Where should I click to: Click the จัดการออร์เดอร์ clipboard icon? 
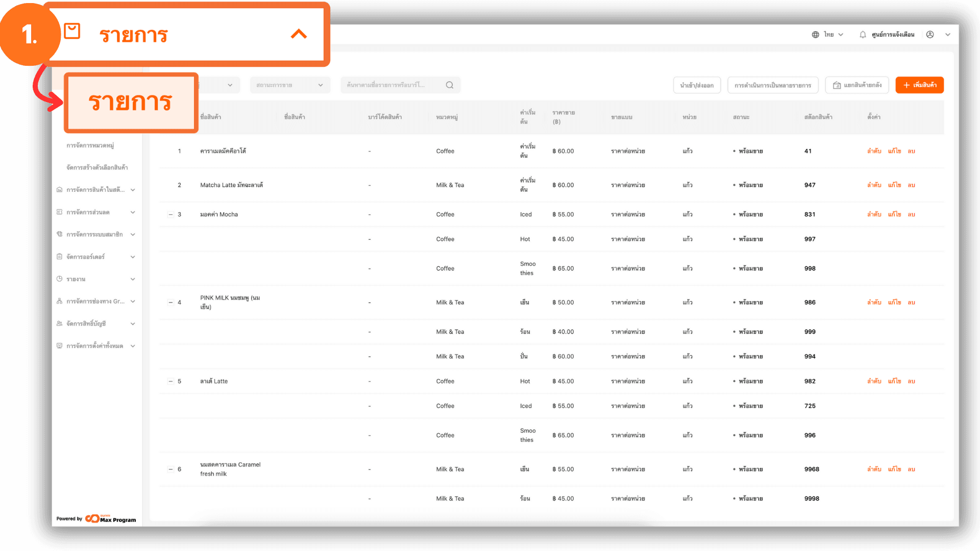(x=60, y=257)
